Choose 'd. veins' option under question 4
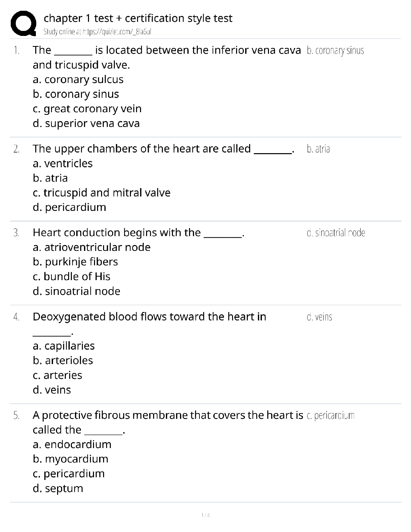The height and width of the screenshot is (532, 411). (52, 390)
